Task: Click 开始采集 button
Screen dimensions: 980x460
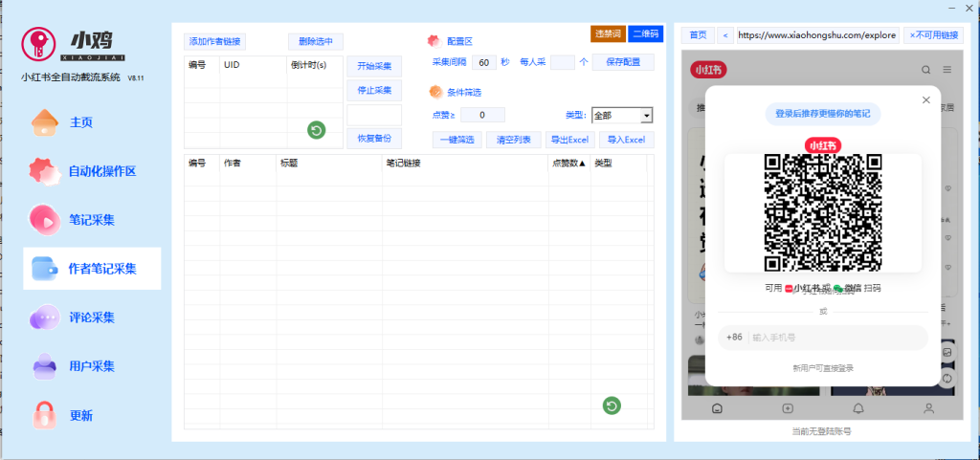Action: 374,66
